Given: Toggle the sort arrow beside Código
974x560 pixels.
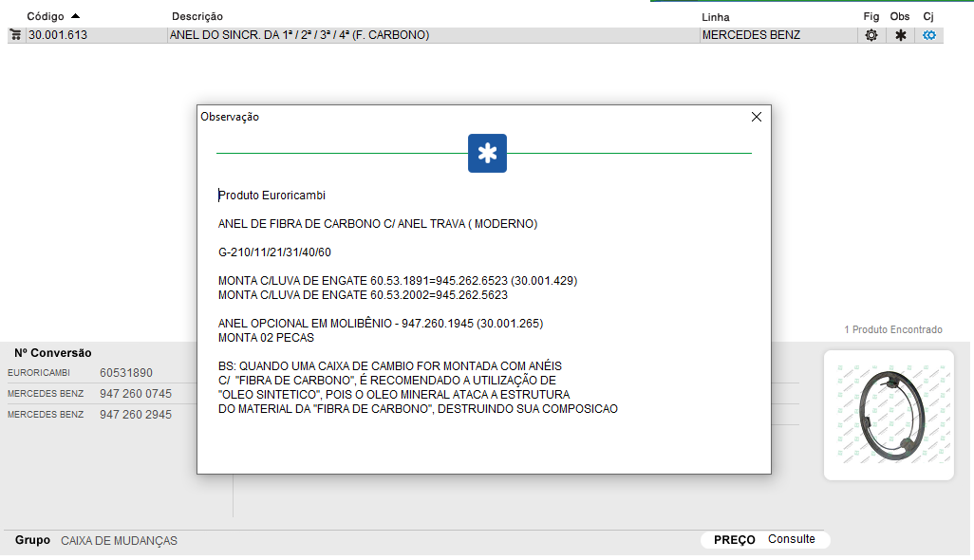Looking at the screenshot, I should click(75, 16).
